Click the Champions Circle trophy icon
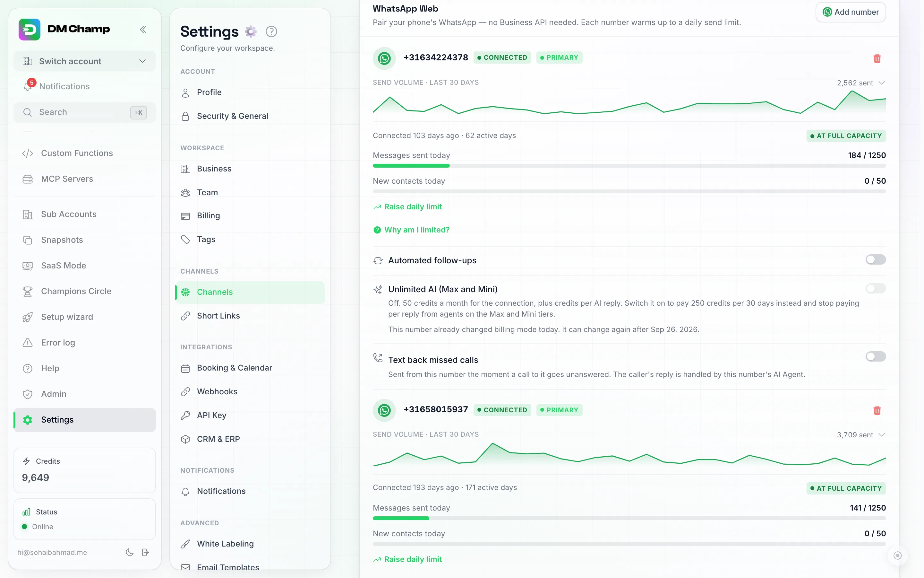Viewport: 924px width, 578px height. [28, 291]
